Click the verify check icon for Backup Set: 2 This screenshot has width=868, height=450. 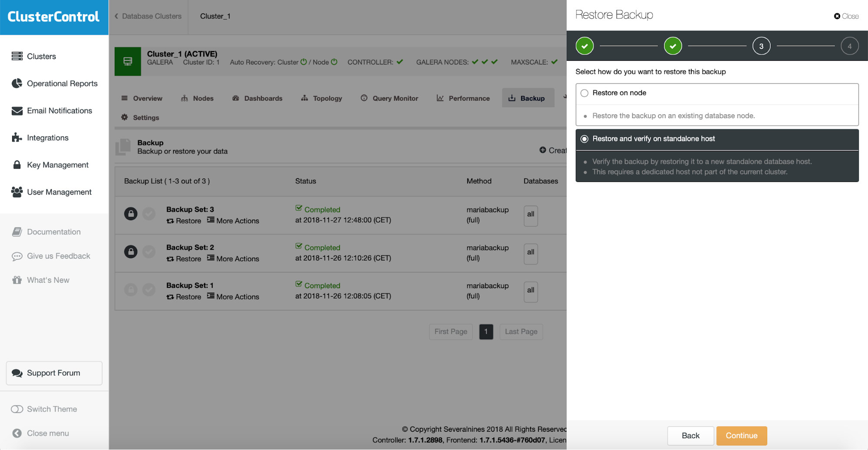149,251
